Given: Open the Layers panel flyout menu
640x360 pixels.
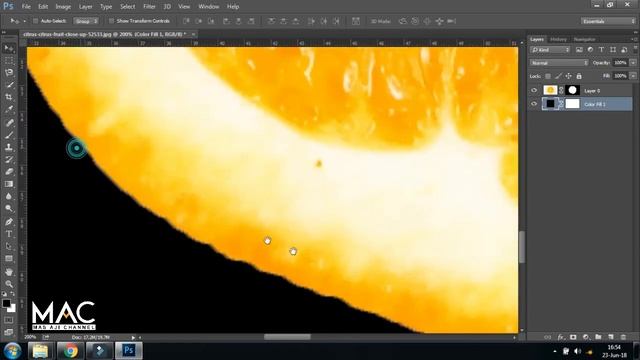Looking at the screenshot, I should (634, 39).
